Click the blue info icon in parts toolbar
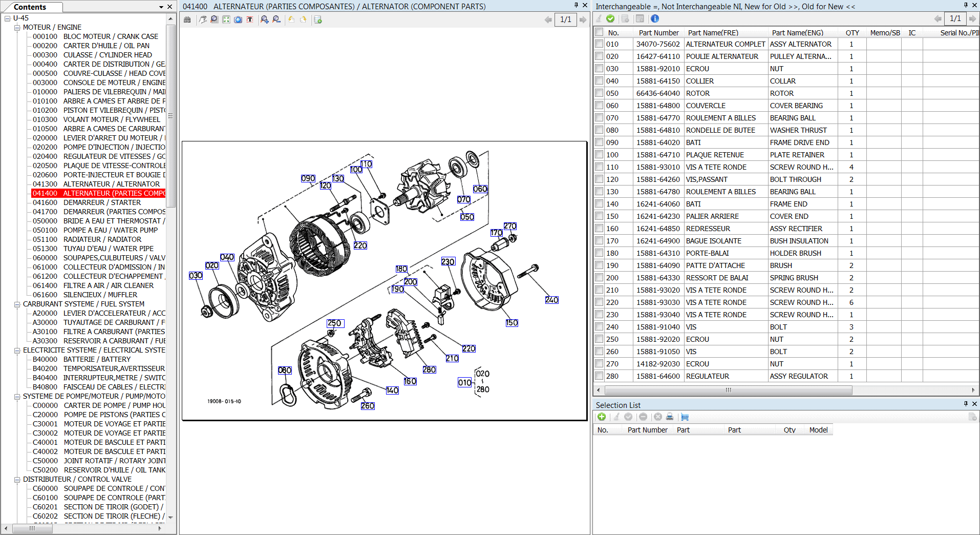 [655, 18]
